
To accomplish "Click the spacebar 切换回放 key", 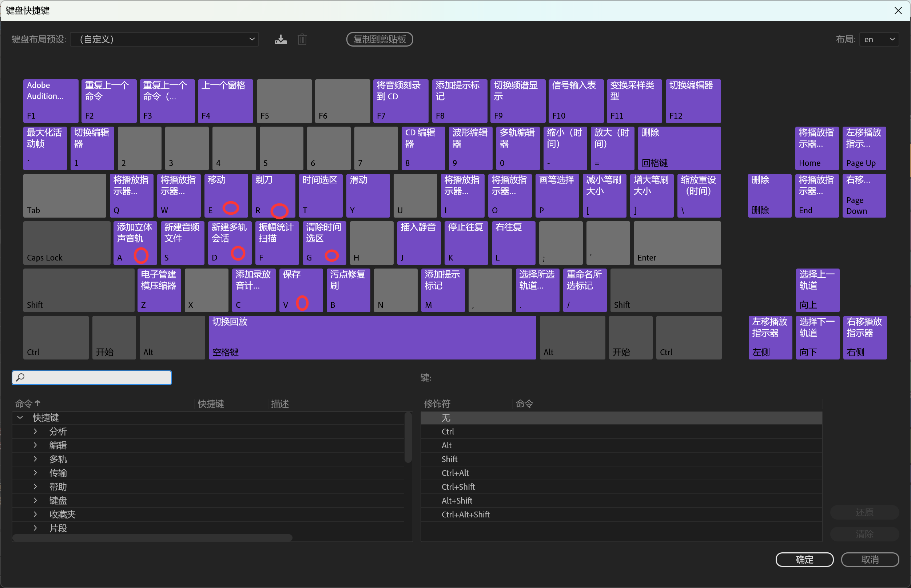I will (372, 338).
